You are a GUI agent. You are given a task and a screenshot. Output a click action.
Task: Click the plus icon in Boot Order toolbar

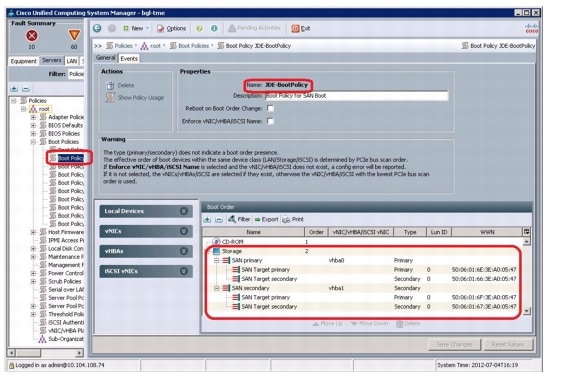click(208, 220)
